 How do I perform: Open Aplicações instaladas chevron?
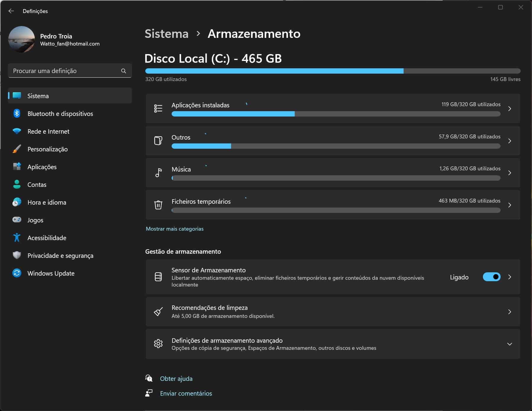(509, 109)
